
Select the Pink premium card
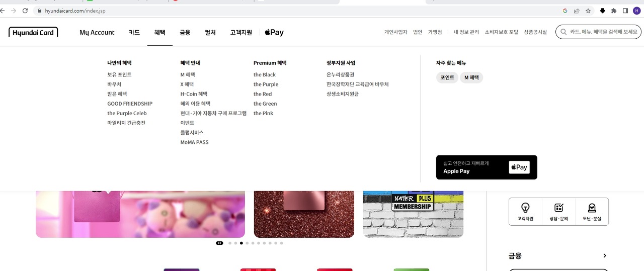pos(263,113)
